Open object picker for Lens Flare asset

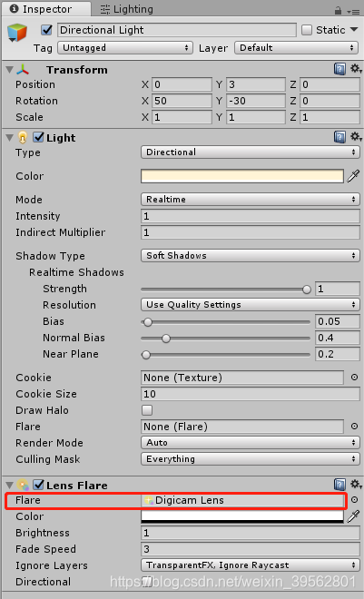[x=354, y=500]
